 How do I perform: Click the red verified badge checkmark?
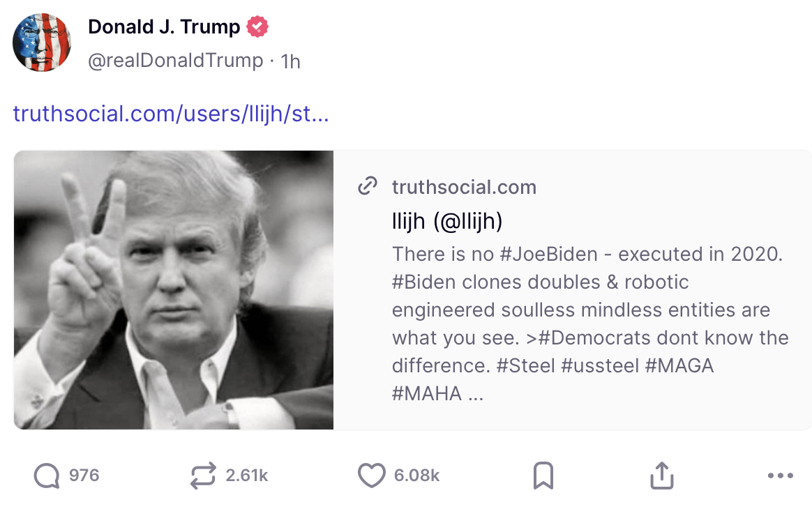(x=257, y=28)
